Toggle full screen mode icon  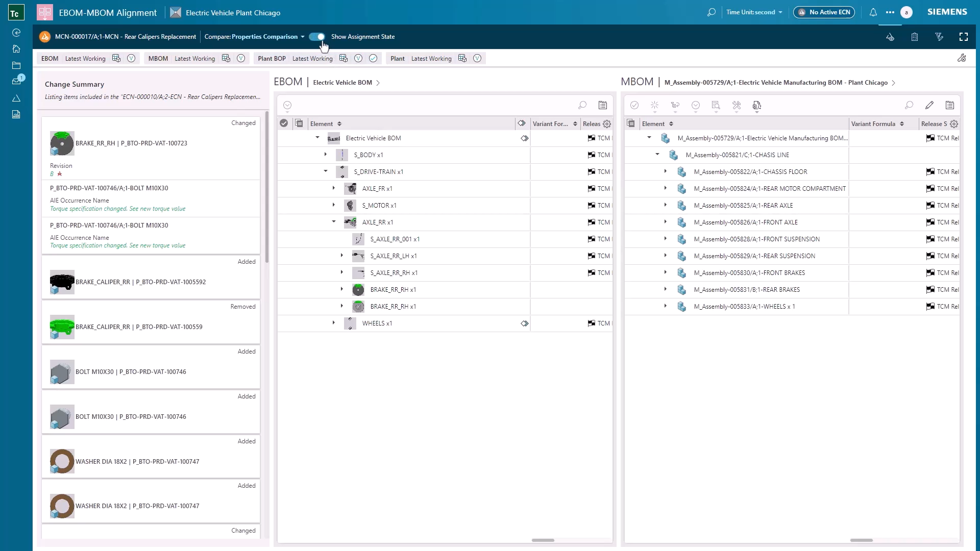(x=964, y=37)
